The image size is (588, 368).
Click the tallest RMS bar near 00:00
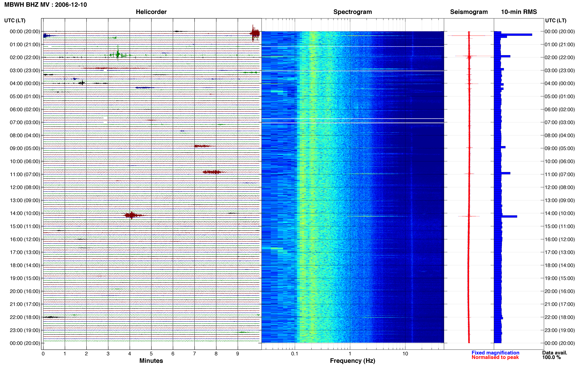pyautogui.click(x=513, y=35)
